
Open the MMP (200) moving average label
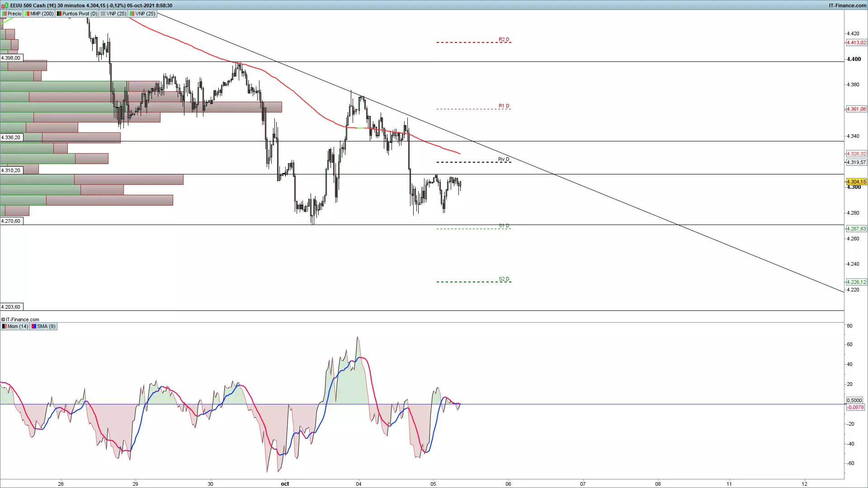[39, 14]
